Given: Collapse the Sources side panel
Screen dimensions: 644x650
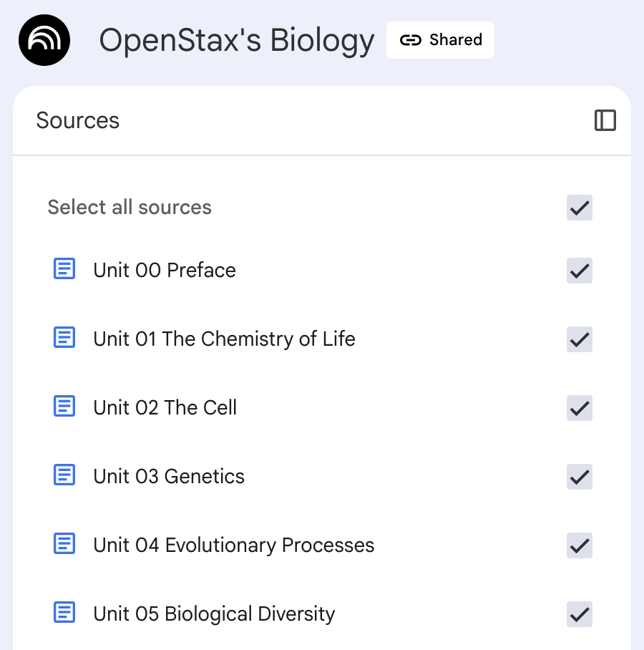Looking at the screenshot, I should (x=605, y=120).
